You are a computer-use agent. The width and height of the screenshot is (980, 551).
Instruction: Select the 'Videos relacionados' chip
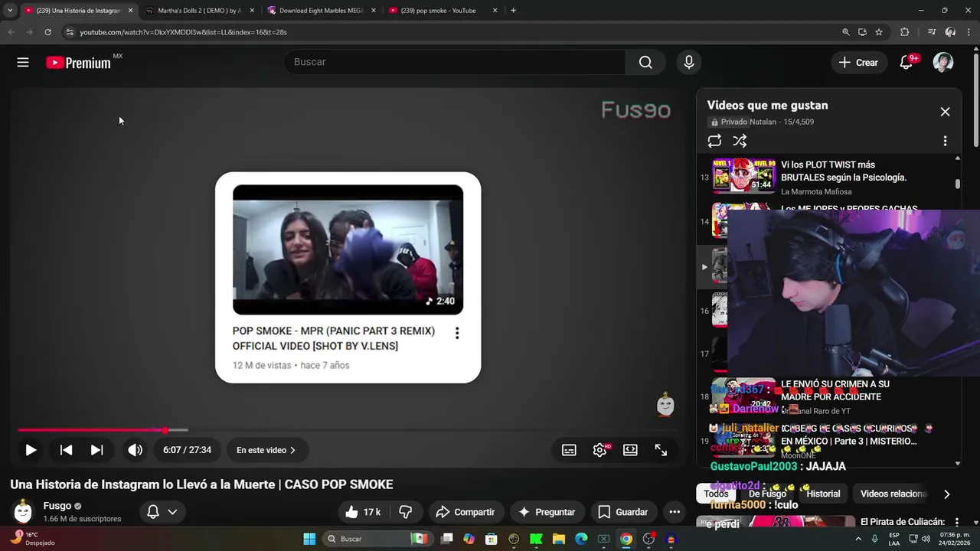[894, 494]
